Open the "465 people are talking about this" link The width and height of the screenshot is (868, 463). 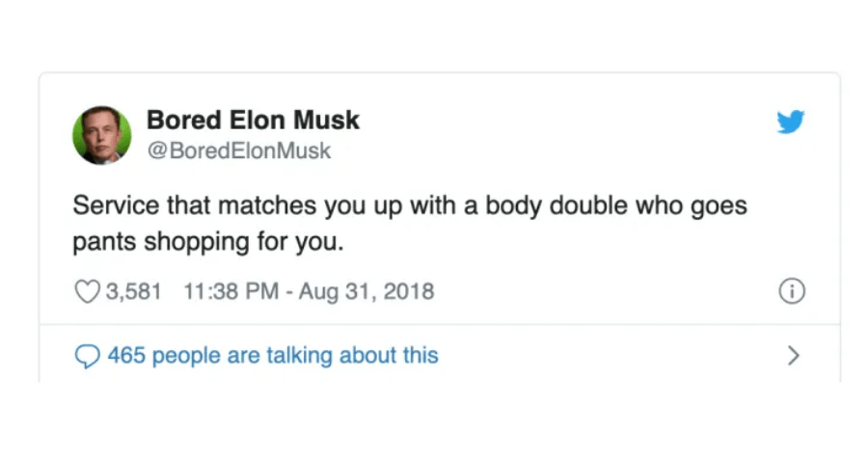[x=273, y=356]
